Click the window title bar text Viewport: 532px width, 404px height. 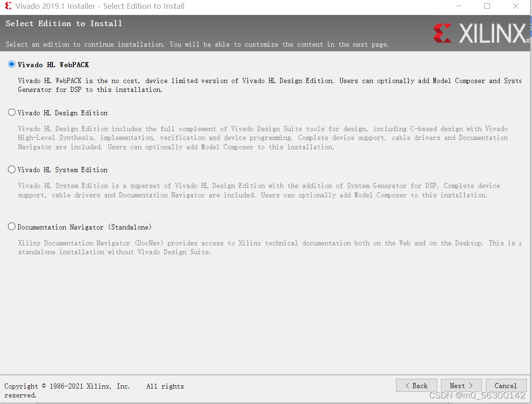[x=100, y=6]
